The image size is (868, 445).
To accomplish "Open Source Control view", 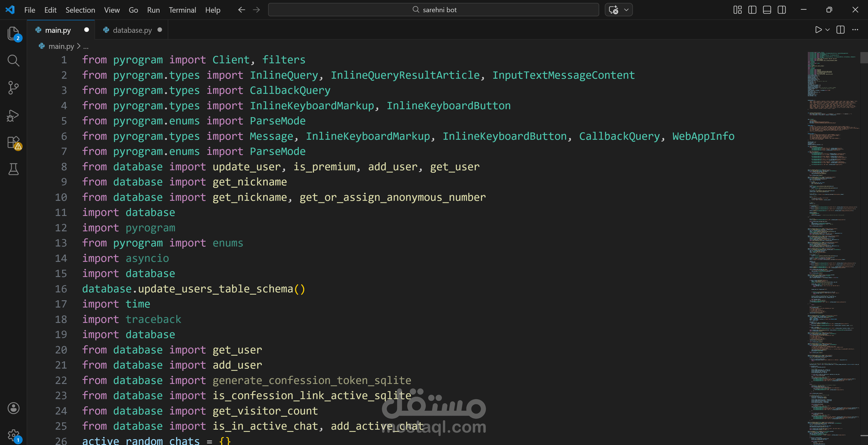I will (14, 88).
